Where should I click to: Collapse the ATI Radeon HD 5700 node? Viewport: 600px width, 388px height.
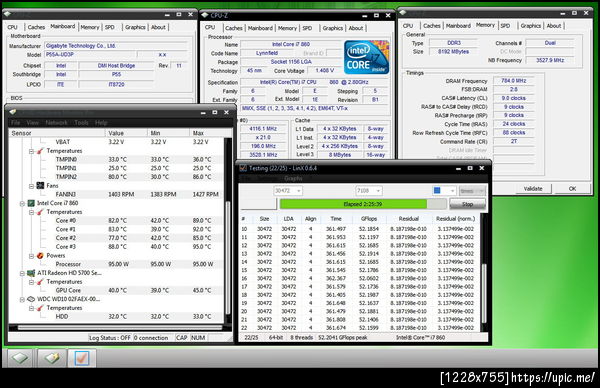(22, 273)
